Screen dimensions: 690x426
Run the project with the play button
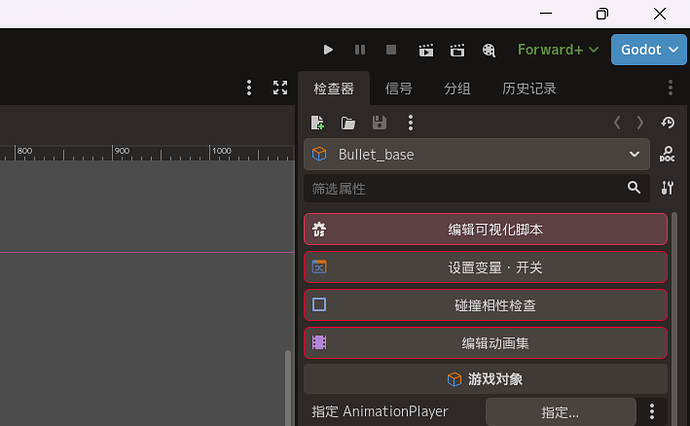(x=328, y=50)
